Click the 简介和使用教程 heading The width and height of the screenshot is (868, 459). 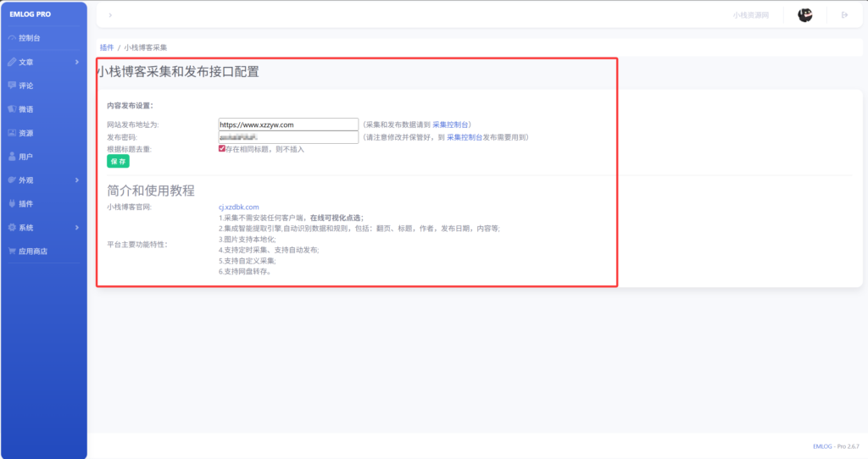151,191
